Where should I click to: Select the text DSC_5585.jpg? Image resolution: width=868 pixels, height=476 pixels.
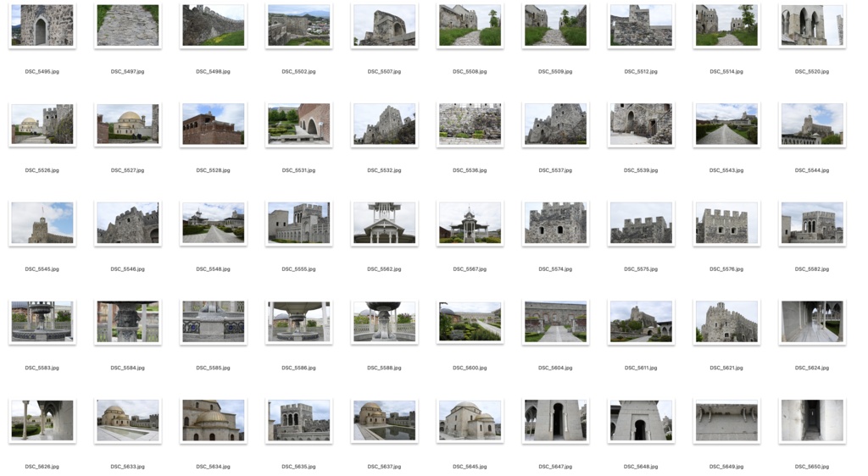(213, 368)
